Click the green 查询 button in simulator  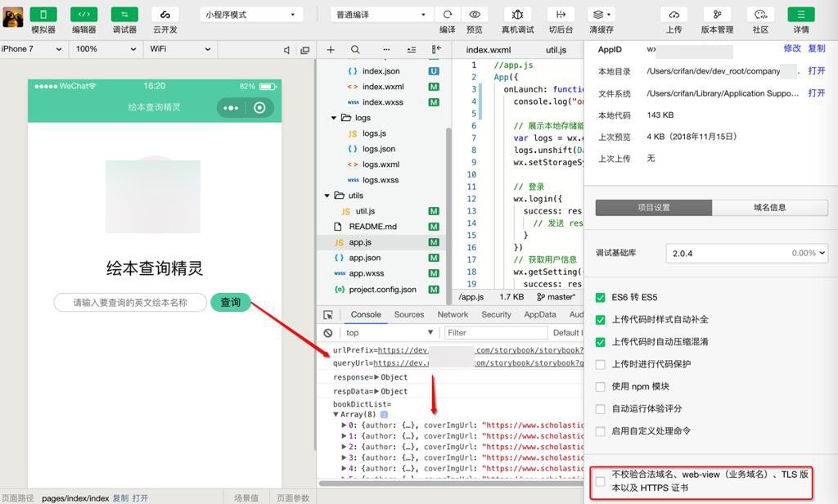pos(230,303)
